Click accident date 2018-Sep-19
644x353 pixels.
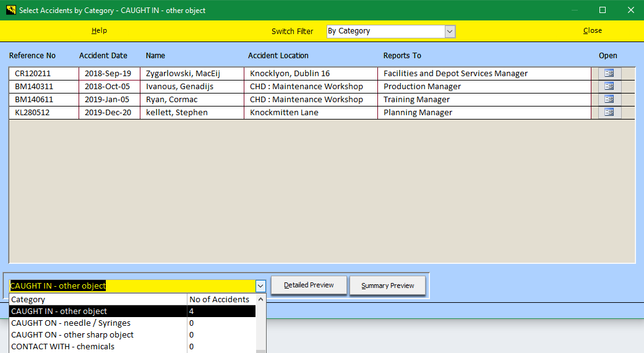point(109,74)
